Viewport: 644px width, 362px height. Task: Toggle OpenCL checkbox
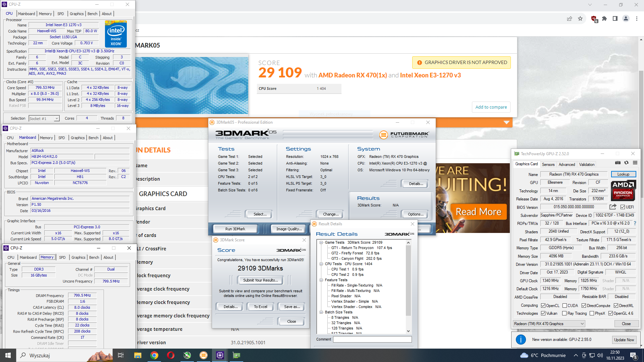(x=543, y=305)
